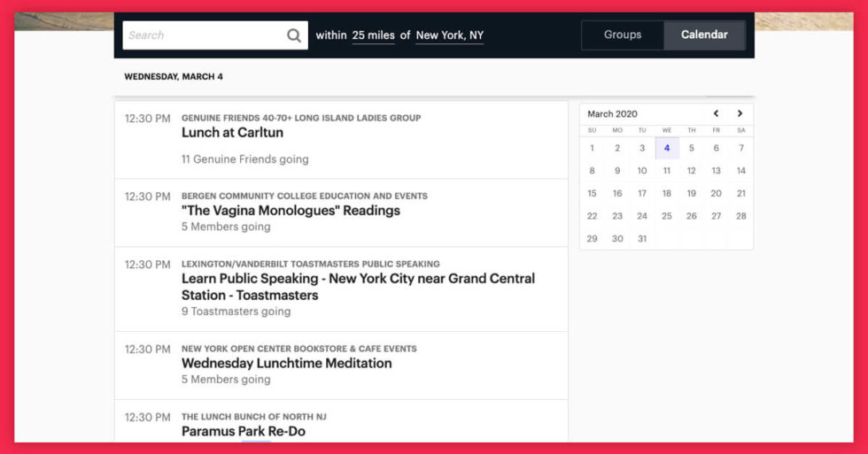
Task: Select March 17 in calendar
Action: pyautogui.click(x=642, y=194)
